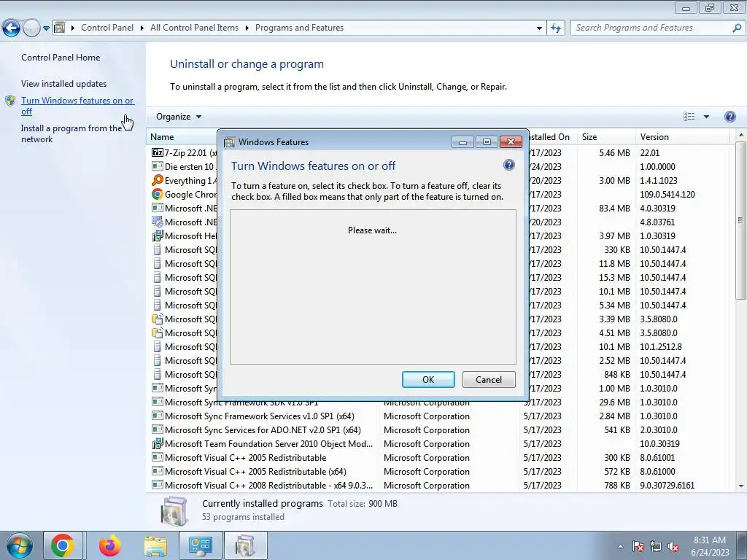Select Microsoft Visual C++ 2008 Redistributable row
The height and width of the screenshot is (560, 747).
click(440, 485)
